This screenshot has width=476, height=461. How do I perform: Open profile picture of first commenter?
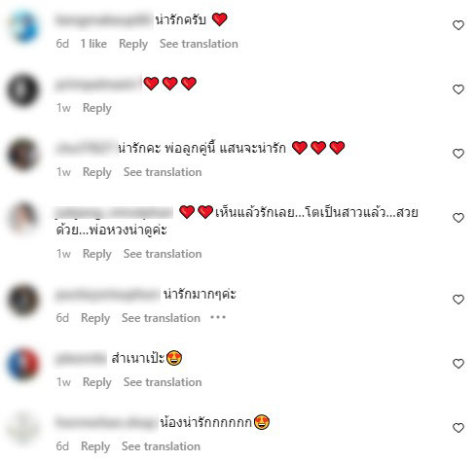23,26
